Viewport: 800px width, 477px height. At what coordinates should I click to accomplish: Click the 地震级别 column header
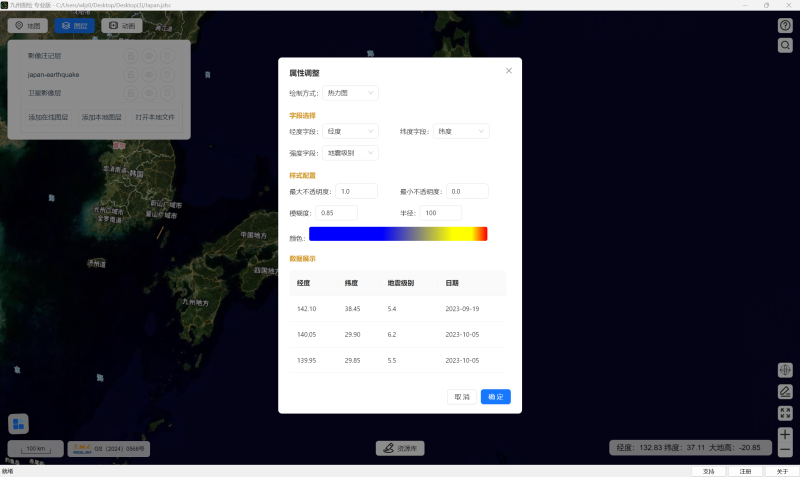tap(401, 283)
